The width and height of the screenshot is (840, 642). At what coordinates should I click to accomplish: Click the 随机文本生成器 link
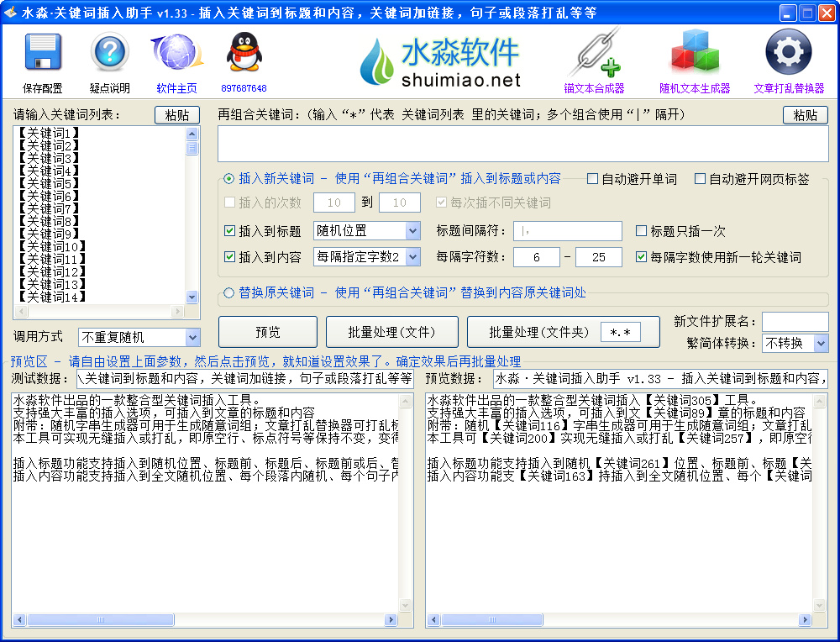click(695, 88)
